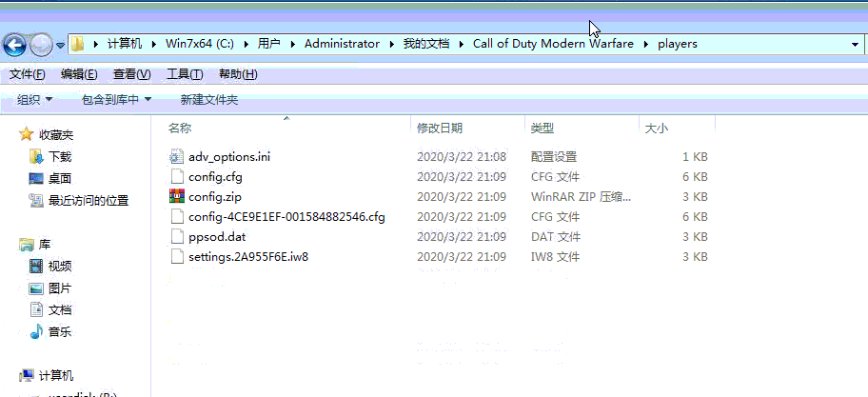This screenshot has height=397, width=868.
Task: Open the 文件(F) menu
Action: (27, 74)
